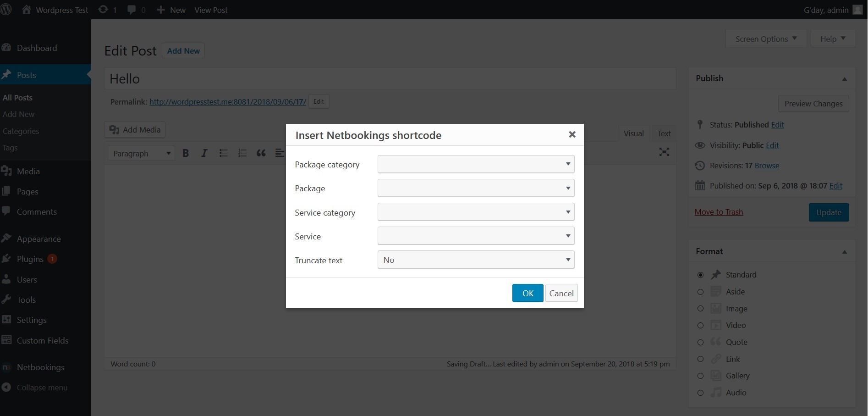Open Plugins menu

[30, 259]
